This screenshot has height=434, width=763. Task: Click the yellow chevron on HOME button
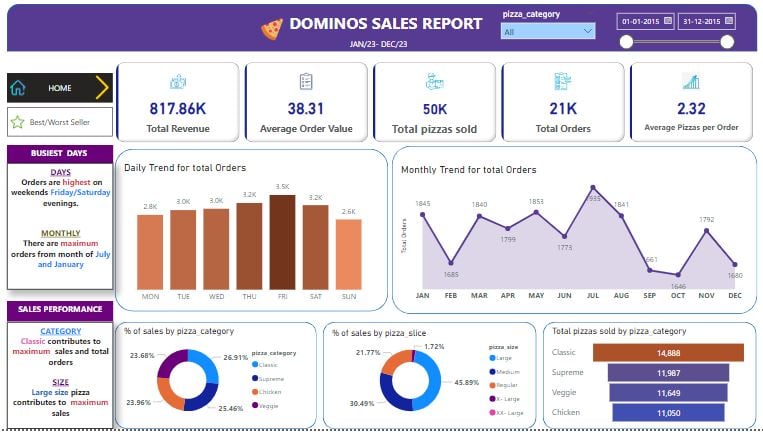click(x=100, y=88)
